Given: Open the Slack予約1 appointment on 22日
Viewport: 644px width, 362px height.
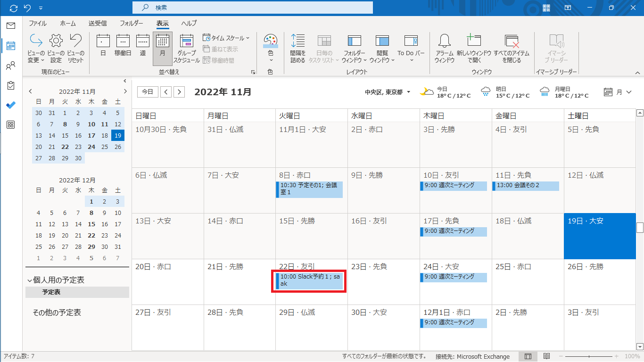Looking at the screenshot, I should 309,280.
